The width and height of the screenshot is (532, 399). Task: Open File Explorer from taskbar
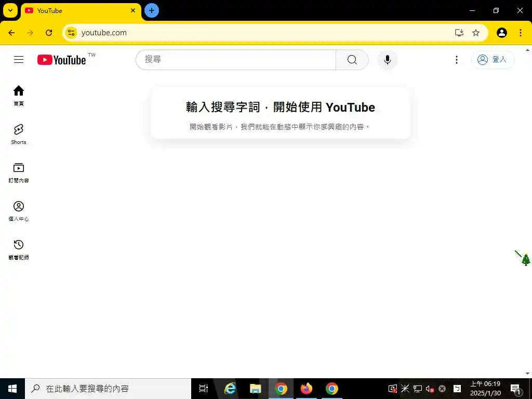255,389
